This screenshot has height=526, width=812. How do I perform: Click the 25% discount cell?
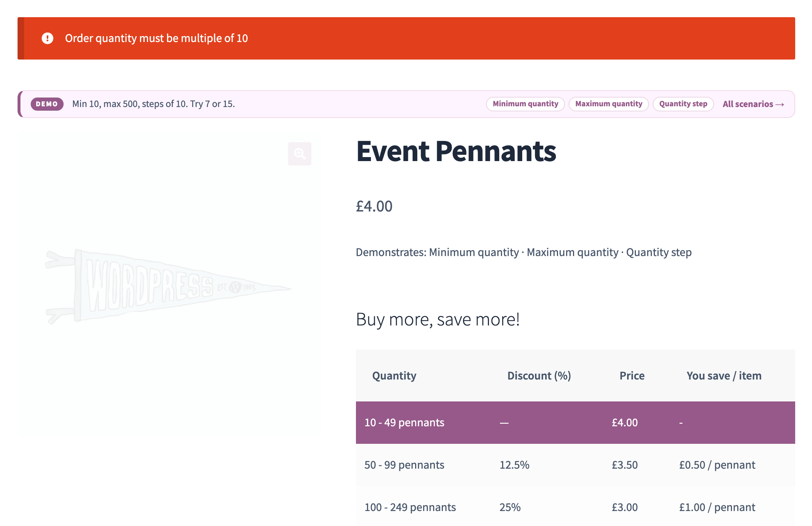coord(510,507)
